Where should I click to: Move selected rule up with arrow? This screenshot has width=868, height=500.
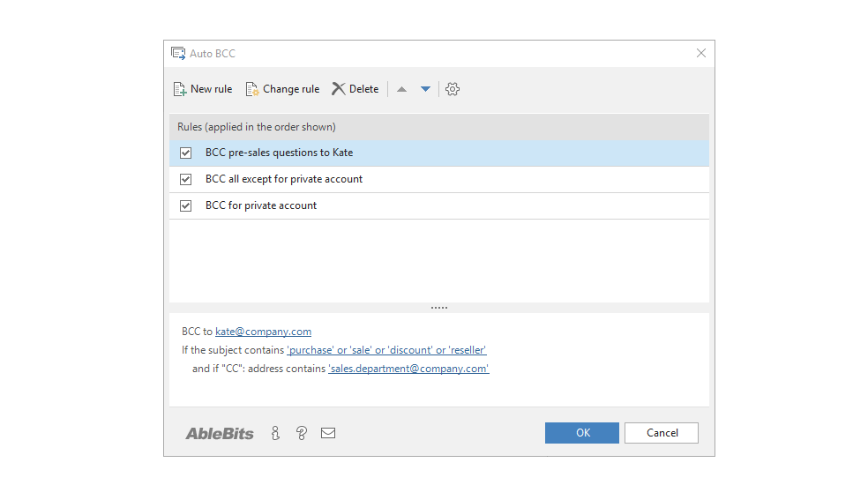click(x=402, y=89)
